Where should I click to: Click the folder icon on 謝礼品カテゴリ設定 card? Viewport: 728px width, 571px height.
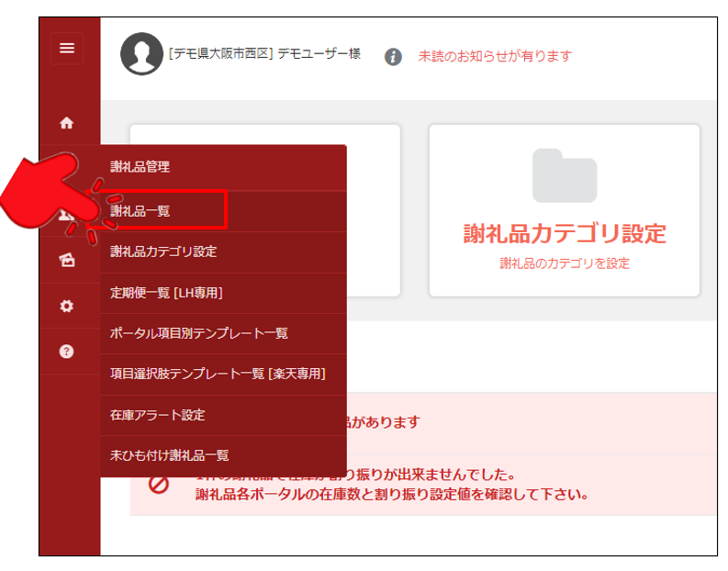(x=564, y=175)
